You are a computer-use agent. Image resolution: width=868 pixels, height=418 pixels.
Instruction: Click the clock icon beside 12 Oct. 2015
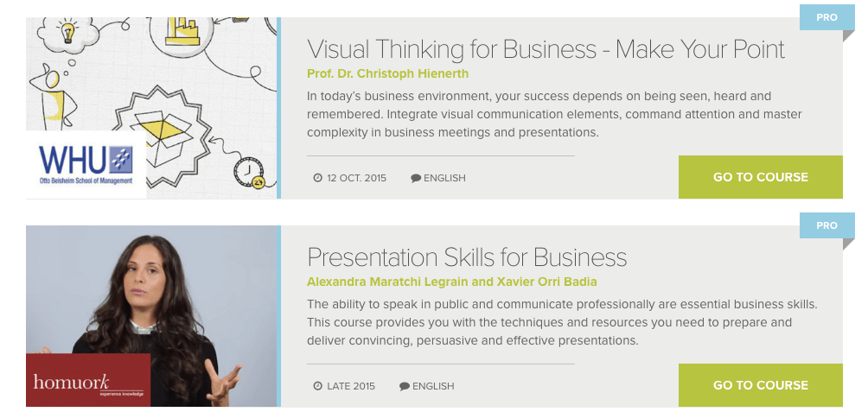[317, 178]
